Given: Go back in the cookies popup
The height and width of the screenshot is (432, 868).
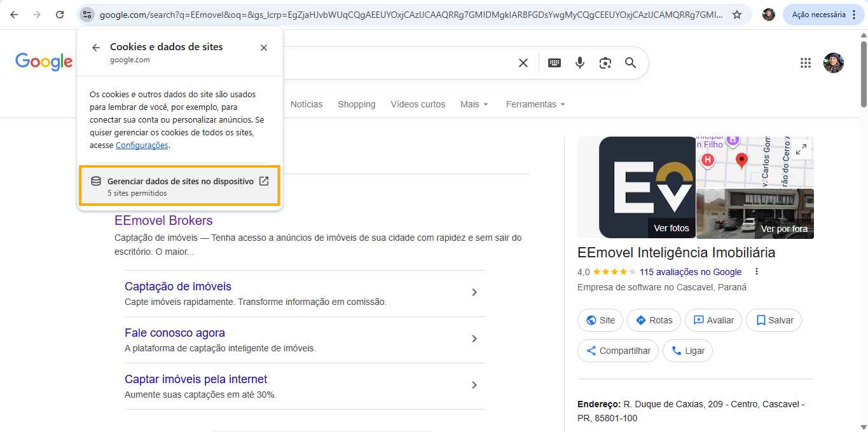Looking at the screenshot, I should [96, 48].
